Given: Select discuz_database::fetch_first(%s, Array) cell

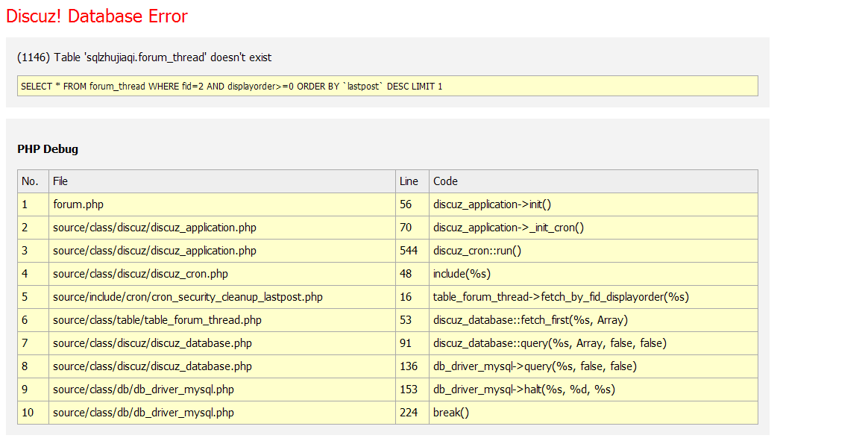Looking at the screenshot, I should tap(594, 320).
